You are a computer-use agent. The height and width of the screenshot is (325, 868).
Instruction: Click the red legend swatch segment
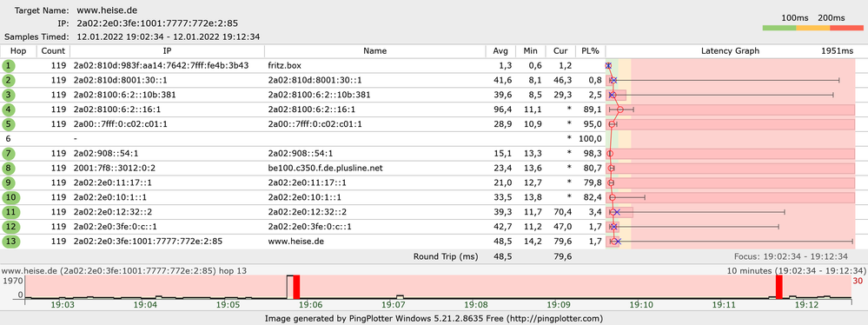coord(846,28)
